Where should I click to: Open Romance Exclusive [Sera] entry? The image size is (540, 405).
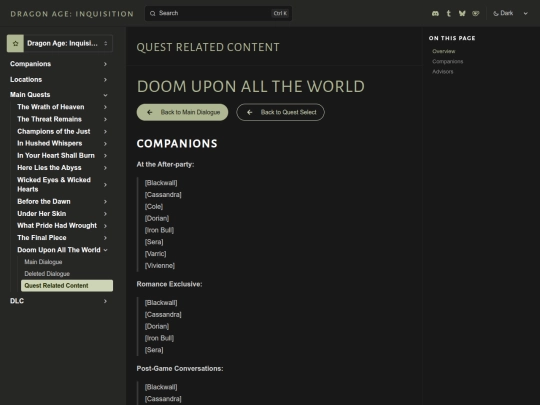154,350
